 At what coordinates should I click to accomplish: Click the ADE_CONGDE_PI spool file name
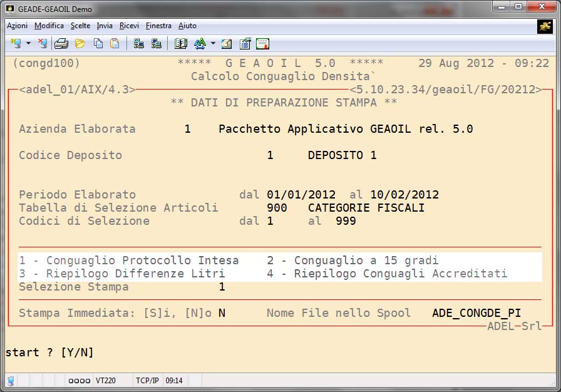(x=476, y=313)
